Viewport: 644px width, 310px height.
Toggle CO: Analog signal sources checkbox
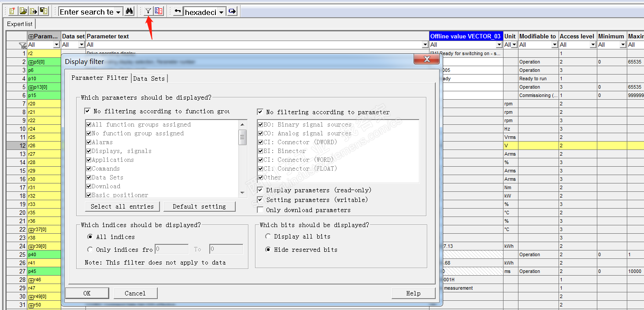(x=261, y=134)
